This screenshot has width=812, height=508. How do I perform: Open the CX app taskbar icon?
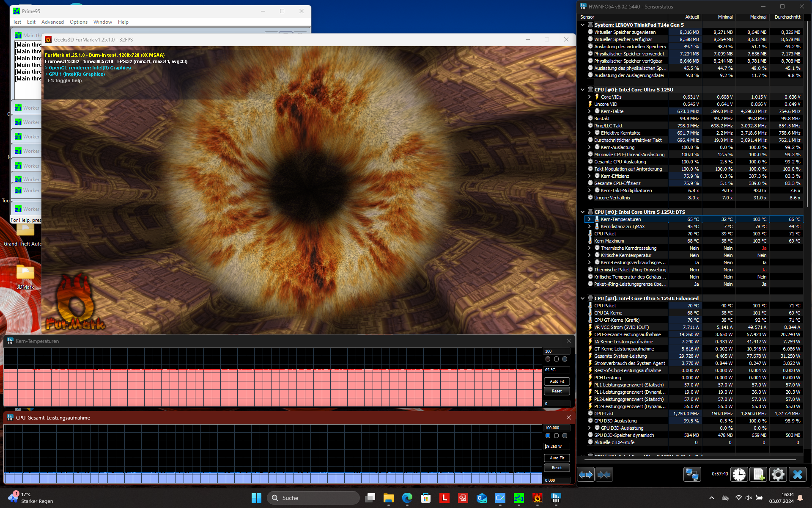click(500, 498)
